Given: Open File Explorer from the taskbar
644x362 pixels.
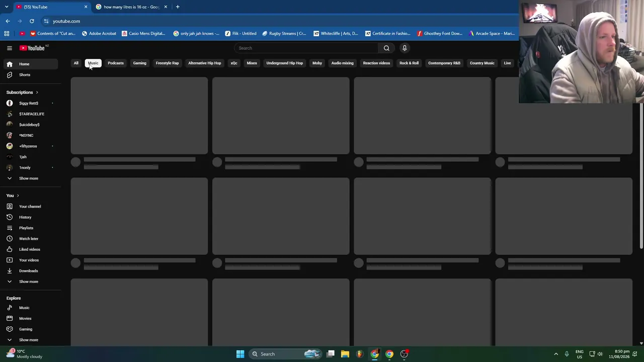Looking at the screenshot, I should point(345,354).
